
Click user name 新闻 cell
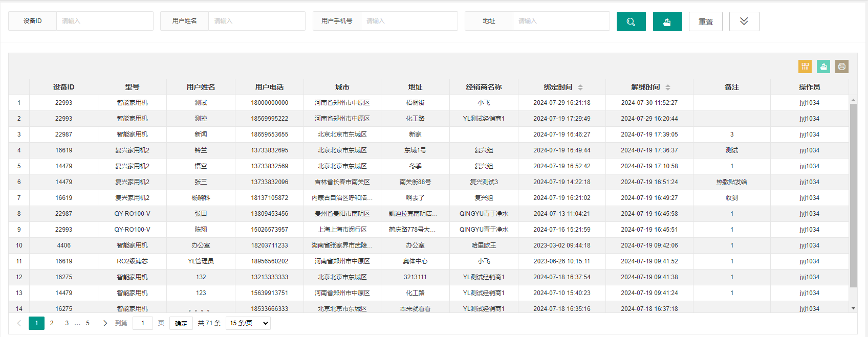tap(201, 134)
